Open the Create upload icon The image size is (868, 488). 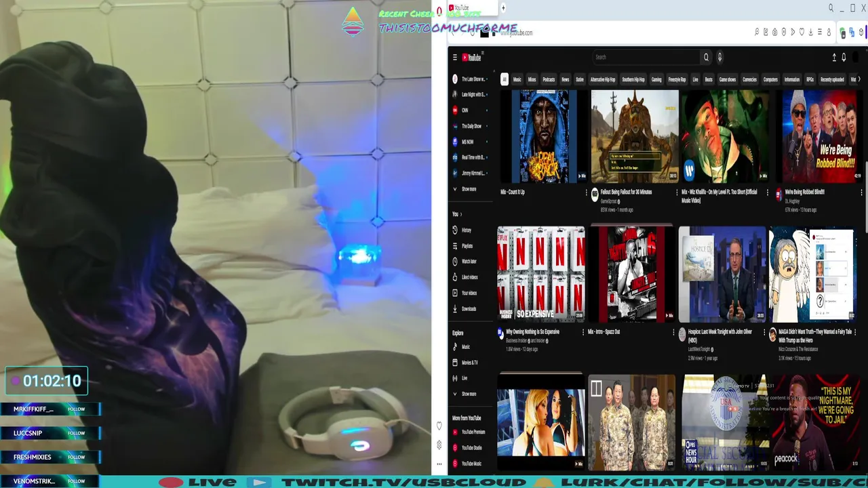click(834, 58)
